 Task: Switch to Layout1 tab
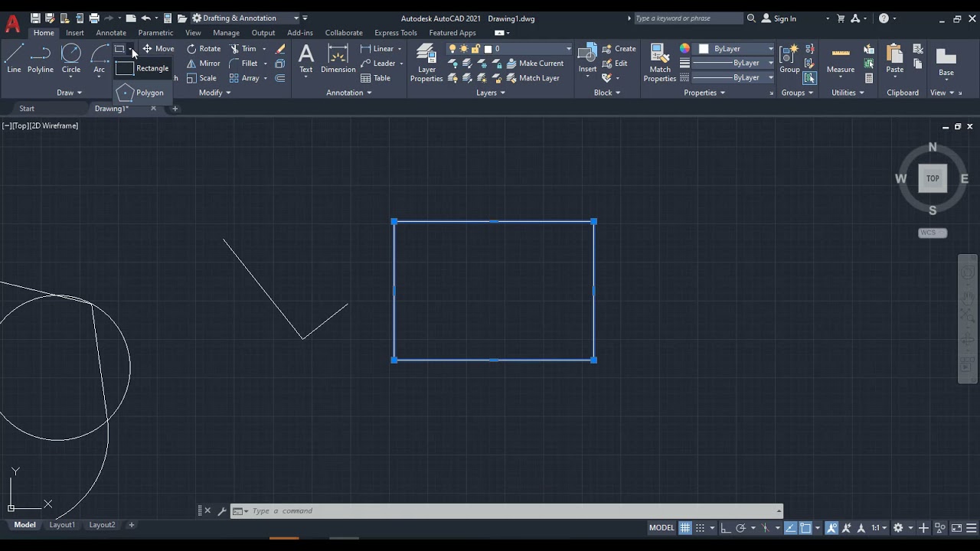point(62,525)
